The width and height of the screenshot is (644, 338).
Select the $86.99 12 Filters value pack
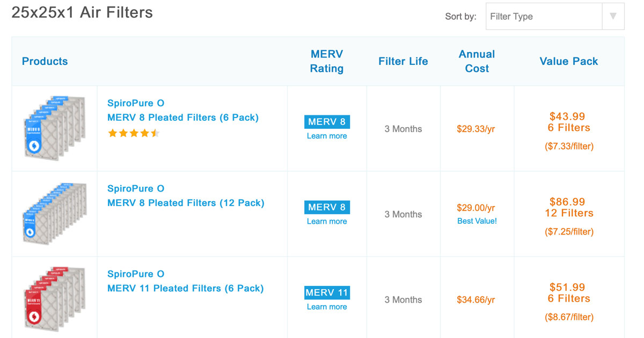click(569, 208)
